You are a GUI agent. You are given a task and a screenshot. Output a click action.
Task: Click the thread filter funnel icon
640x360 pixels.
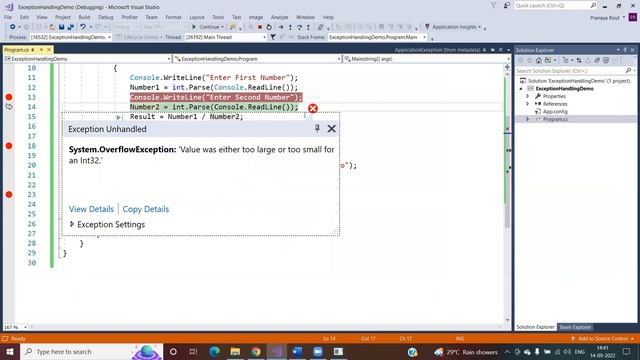273,37
